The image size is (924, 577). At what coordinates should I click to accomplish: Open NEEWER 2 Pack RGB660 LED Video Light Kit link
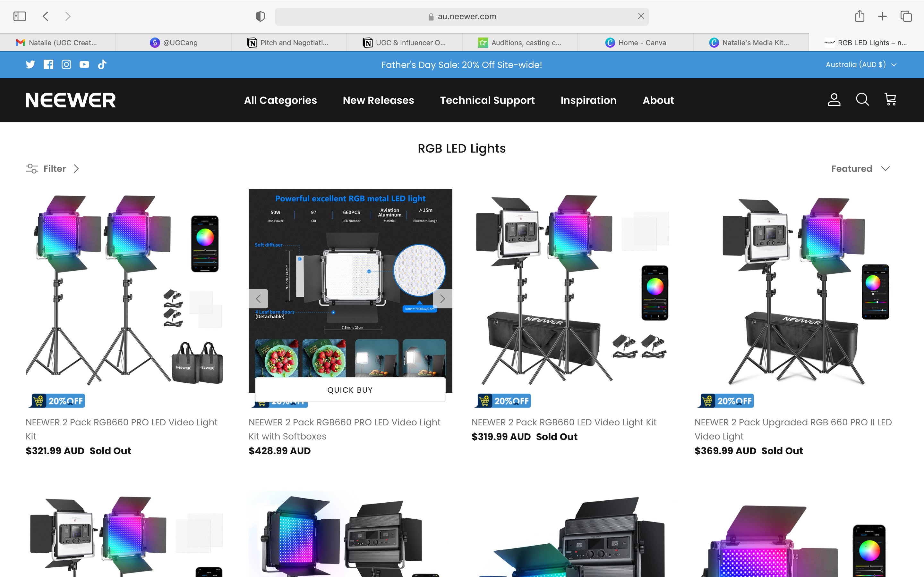(x=564, y=422)
